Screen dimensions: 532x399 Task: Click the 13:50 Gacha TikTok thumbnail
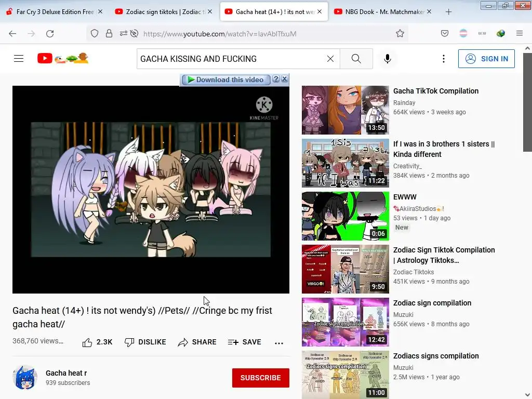[x=345, y=110]
